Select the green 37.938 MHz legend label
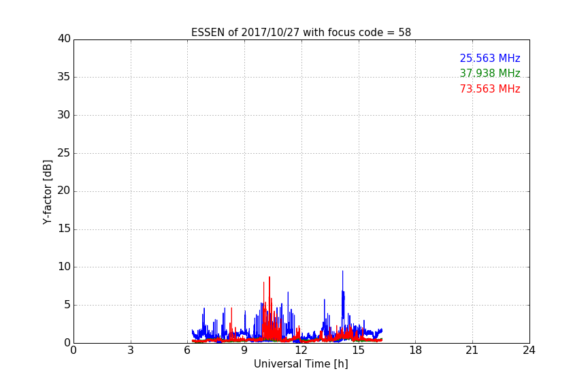This screenshot has height=392, width=588. click(490, 73)
